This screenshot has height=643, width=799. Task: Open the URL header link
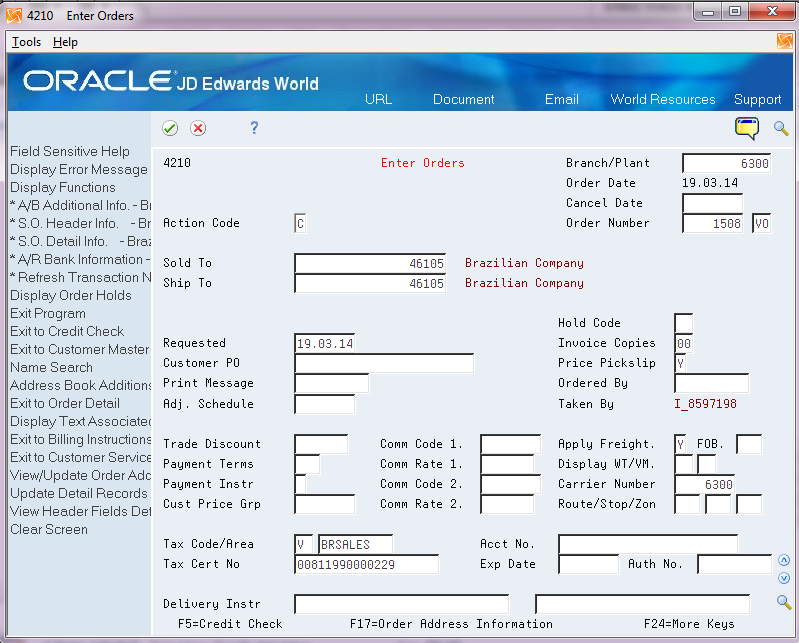pos(379,99)
